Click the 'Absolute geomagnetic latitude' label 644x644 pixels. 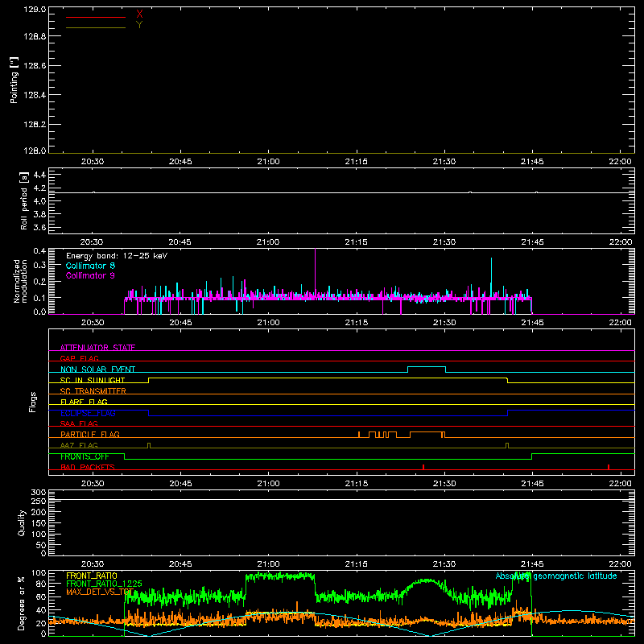(x=556, y=576)
